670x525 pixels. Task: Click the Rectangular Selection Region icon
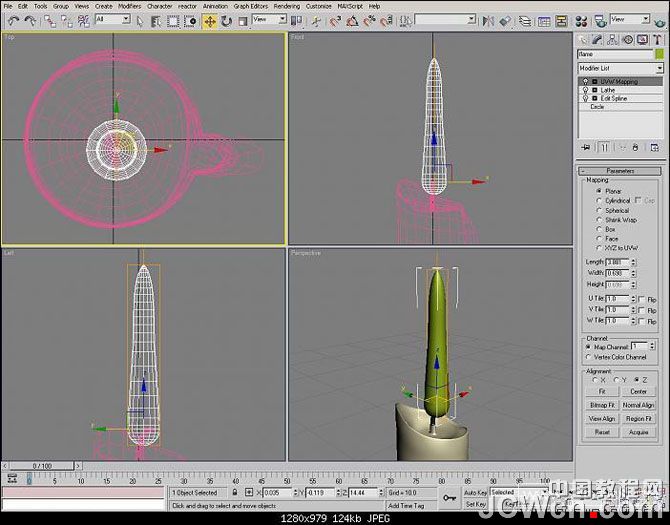pos(173,21)
